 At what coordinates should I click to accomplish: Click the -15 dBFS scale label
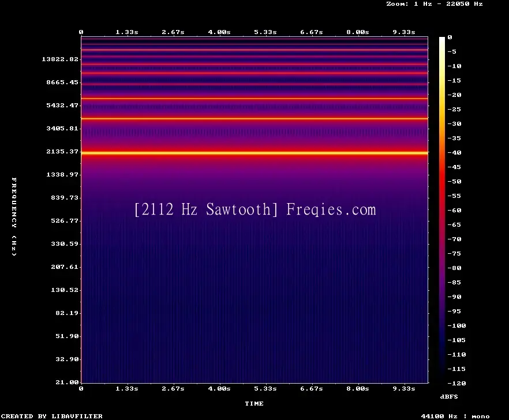point(454,80)
